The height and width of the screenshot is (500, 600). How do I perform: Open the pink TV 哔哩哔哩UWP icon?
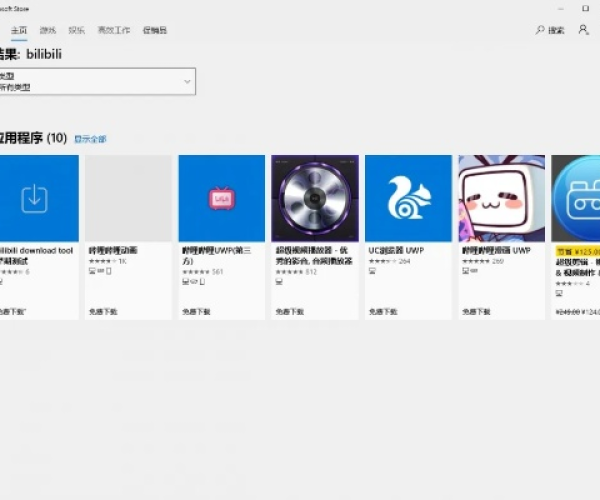222,198
